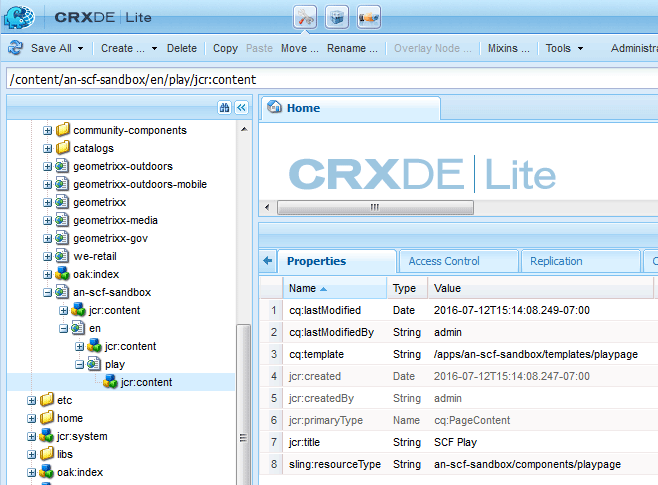
Task: Click the Type column header
Action: pyautogui.click(x=407, y=288)
